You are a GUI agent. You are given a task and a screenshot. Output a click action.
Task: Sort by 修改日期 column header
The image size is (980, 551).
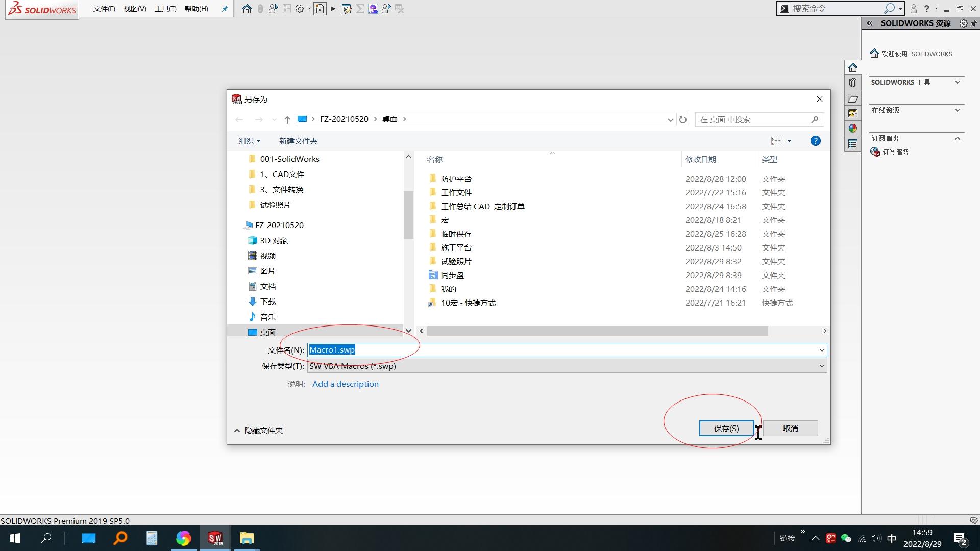(x=700, y=160)
